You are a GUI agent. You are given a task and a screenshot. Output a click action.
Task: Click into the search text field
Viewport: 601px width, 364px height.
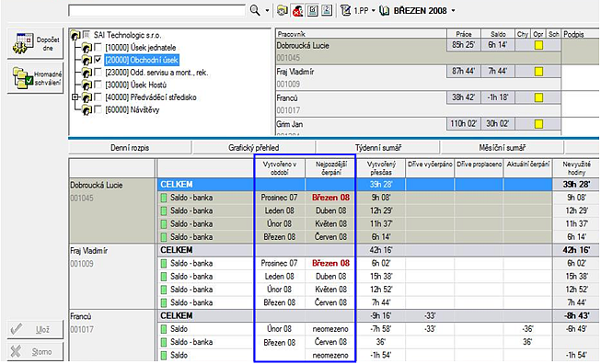(156, 10)
